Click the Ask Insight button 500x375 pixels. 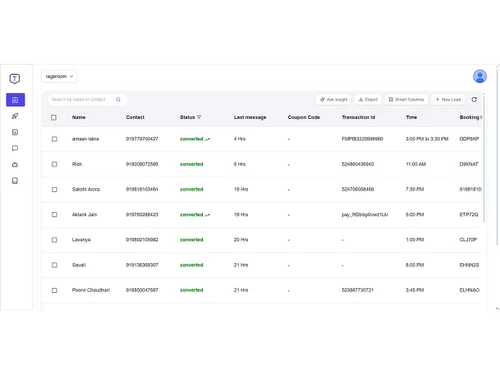tap(334, 99)
